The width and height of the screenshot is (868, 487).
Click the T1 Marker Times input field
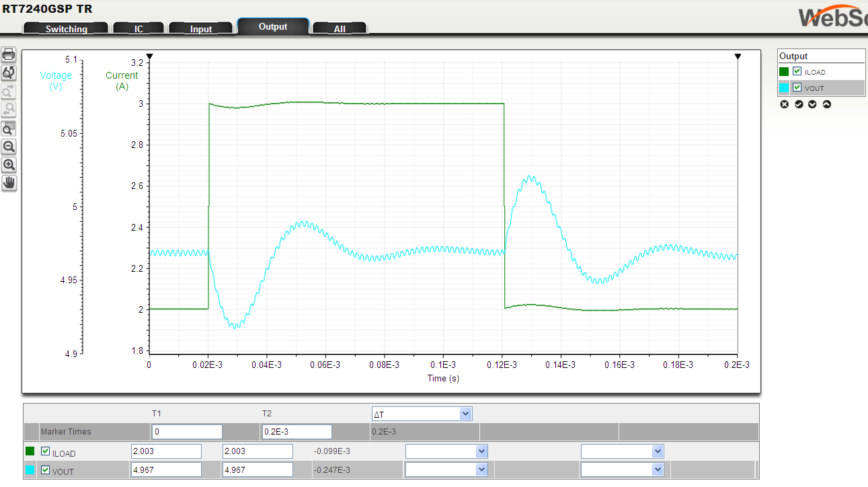(x=187, y=431)
